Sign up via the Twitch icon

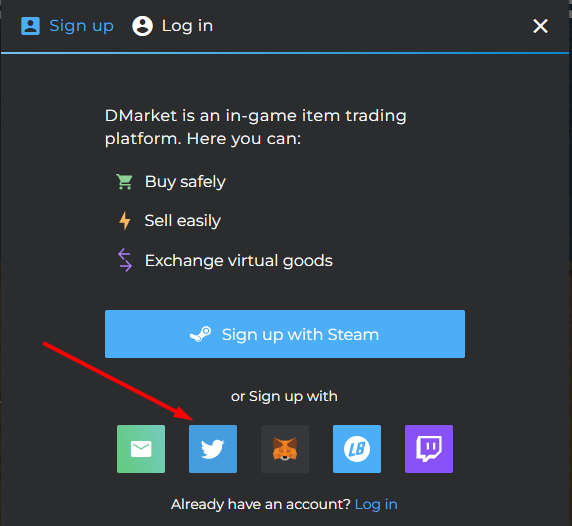click(429, 449)
